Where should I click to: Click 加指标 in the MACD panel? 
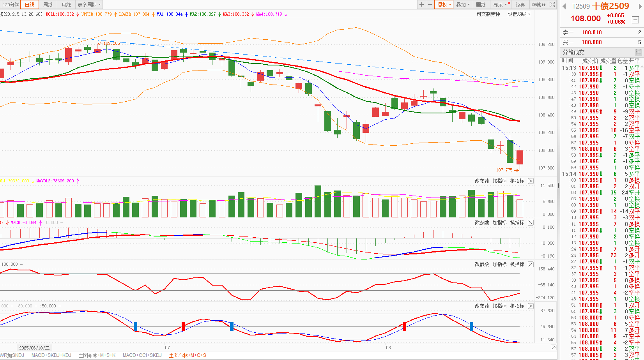point(499,222)
